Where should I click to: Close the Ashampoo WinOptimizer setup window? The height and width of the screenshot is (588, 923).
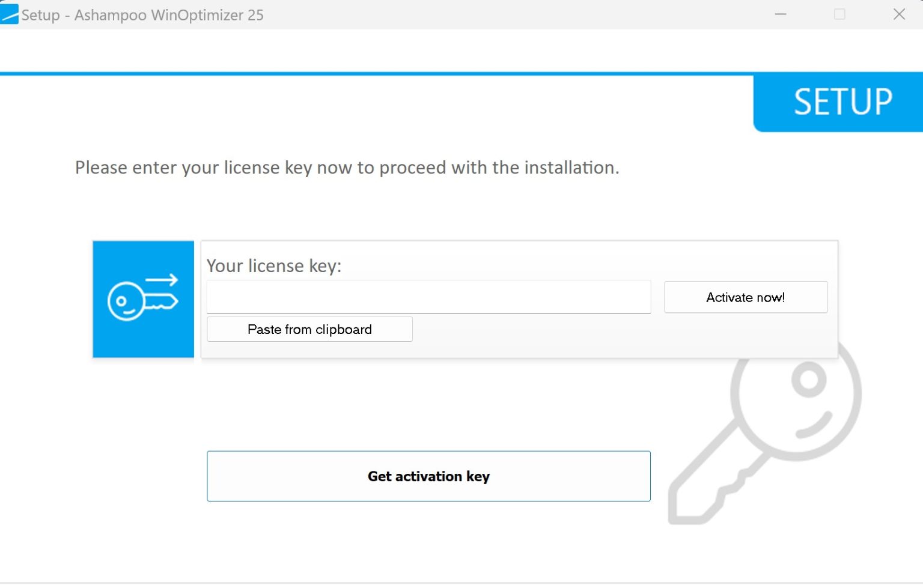(x=899, y=14)
